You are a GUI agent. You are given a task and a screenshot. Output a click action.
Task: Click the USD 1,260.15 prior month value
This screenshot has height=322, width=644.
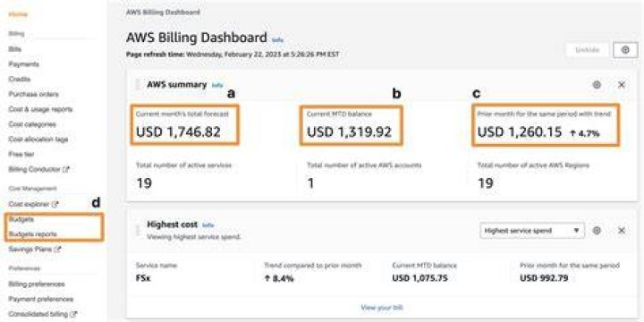pos(519,131)
